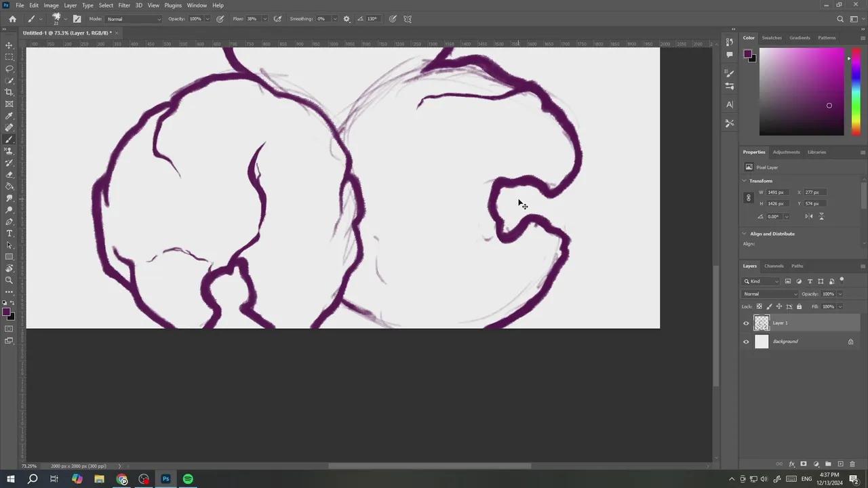868x488 pixels.
Task: Hide the Background layer eye icon
Action: point(746,342)
